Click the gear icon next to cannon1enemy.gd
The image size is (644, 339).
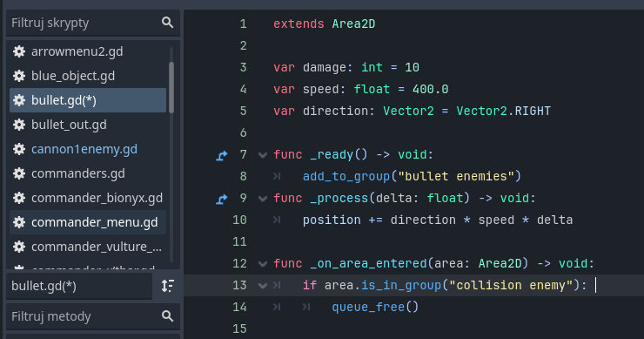tap(19, 149)
